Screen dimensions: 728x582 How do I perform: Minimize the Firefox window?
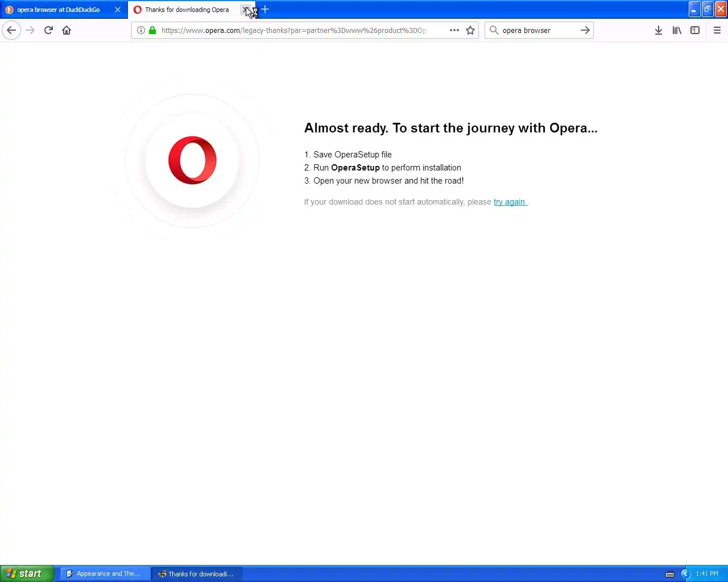(694, 9)
